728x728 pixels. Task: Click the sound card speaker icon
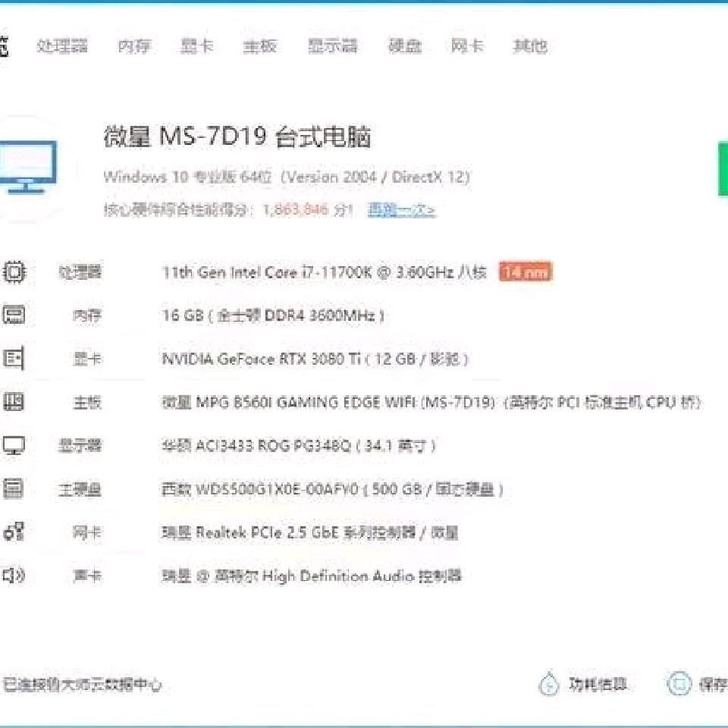click(14, 576)
